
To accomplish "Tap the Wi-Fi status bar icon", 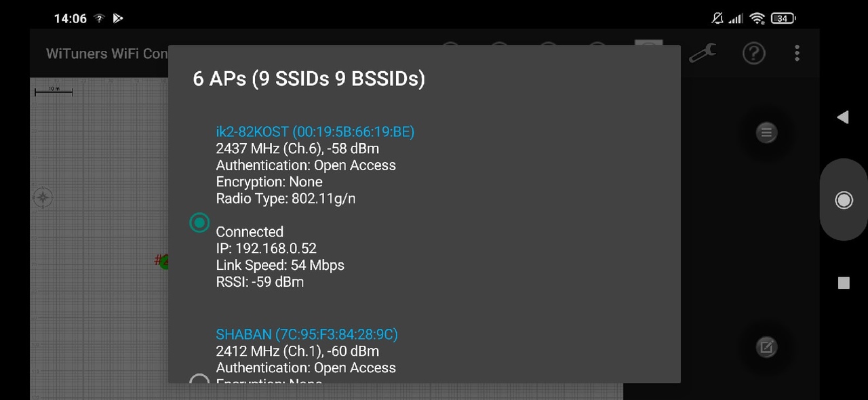I will pyautogui.click(x=757, y=18).
